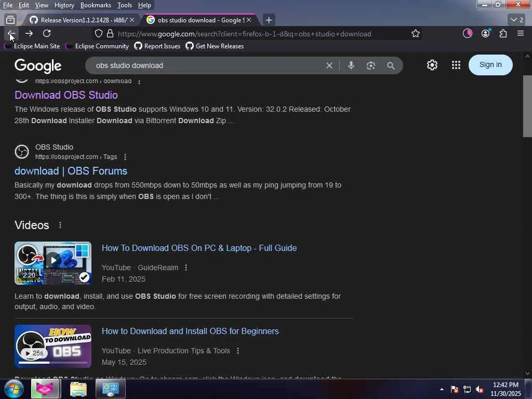Open the download | OBS Forums link
Screen dimensions: 532x399
point(71,171)
